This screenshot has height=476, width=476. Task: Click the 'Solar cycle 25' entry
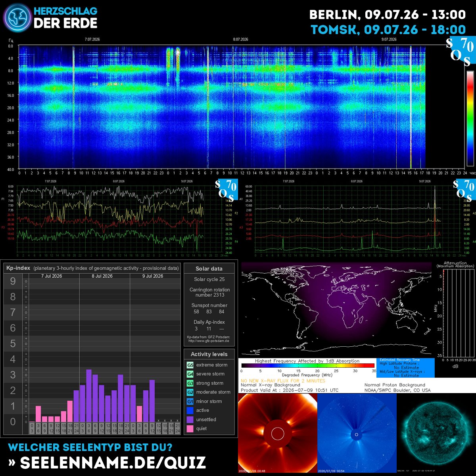click(x=209, y=280)
